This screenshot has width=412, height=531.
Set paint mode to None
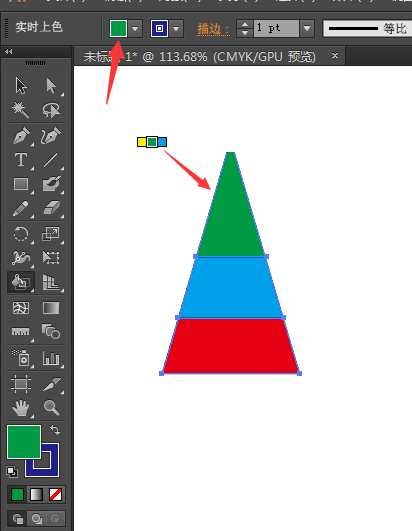pyautogui.click(x=55, y=495)
